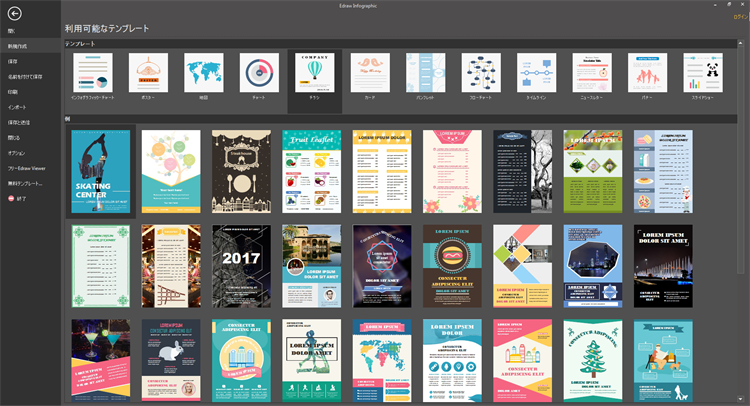
Task: Select the green flyer with diamond photos
Action: [593, 172]
